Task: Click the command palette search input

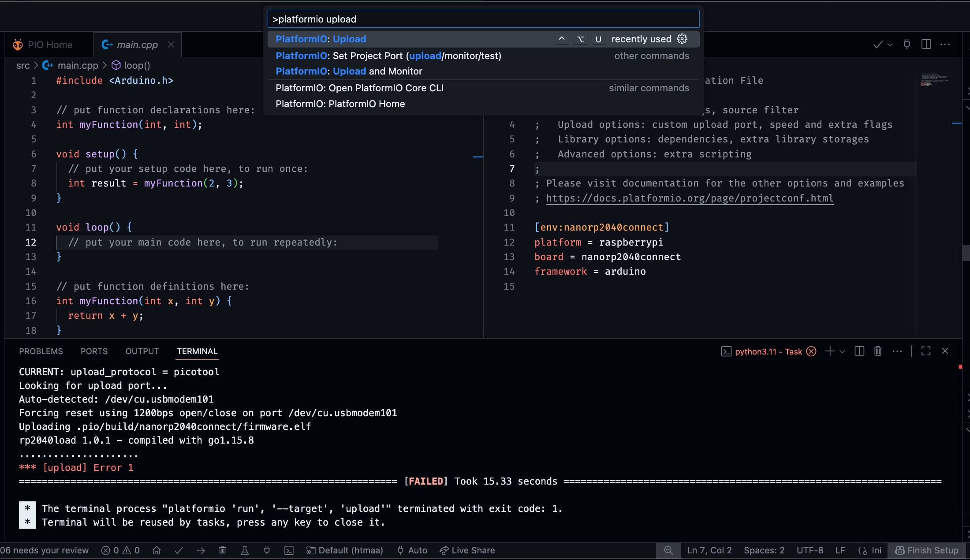Action: click(483, 19)
